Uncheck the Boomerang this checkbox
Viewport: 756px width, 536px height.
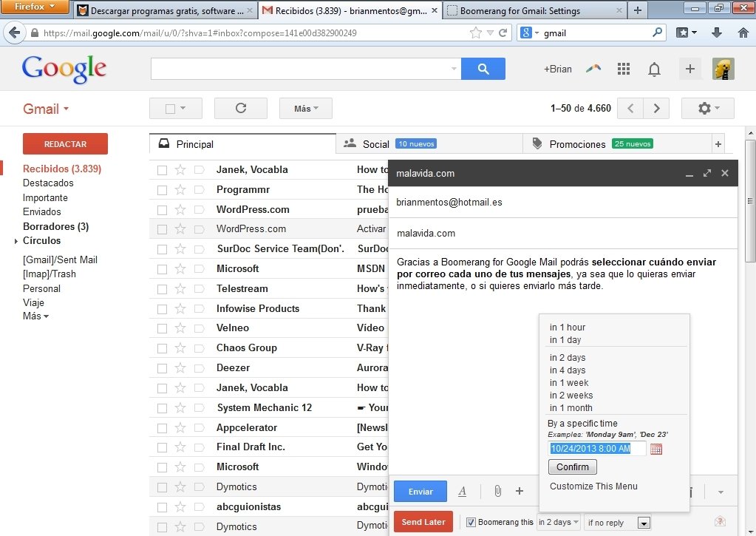point(471,522)
